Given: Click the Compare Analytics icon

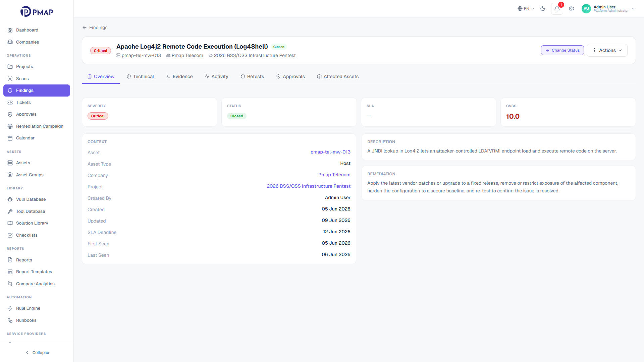Looking at the screenshot, I should click(x=10, y=284).
